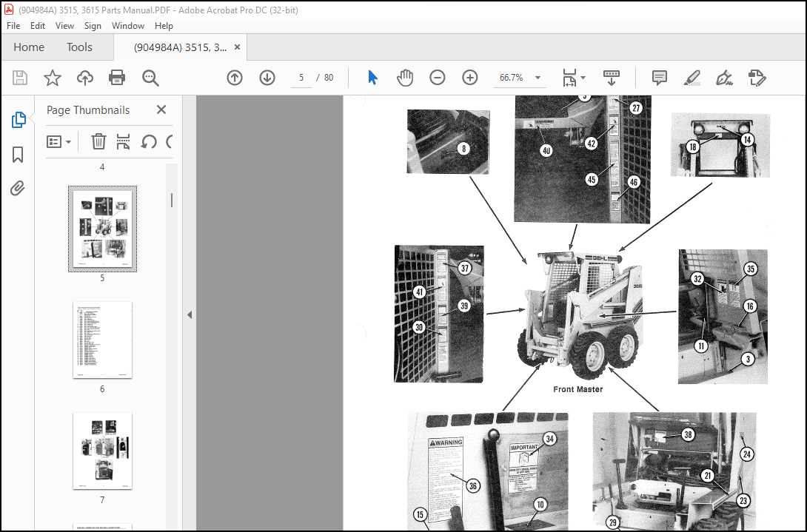Viewport: 807px width, 532px height.
Task: Click the read mode keyboard-arrow icon
Action: [611, 78]
